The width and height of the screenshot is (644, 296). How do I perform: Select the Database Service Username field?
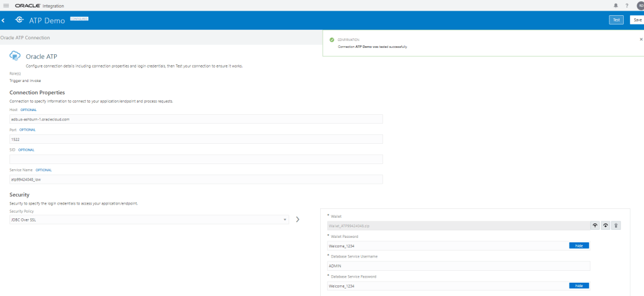tap(458, 266)
